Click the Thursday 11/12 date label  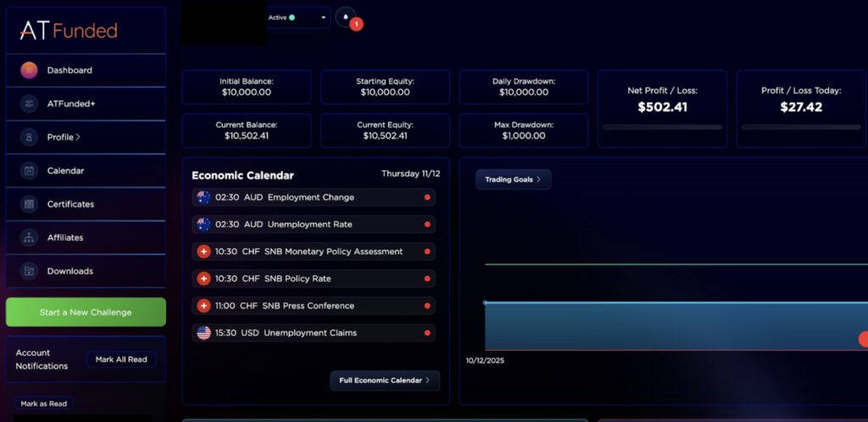pos(411,174)
